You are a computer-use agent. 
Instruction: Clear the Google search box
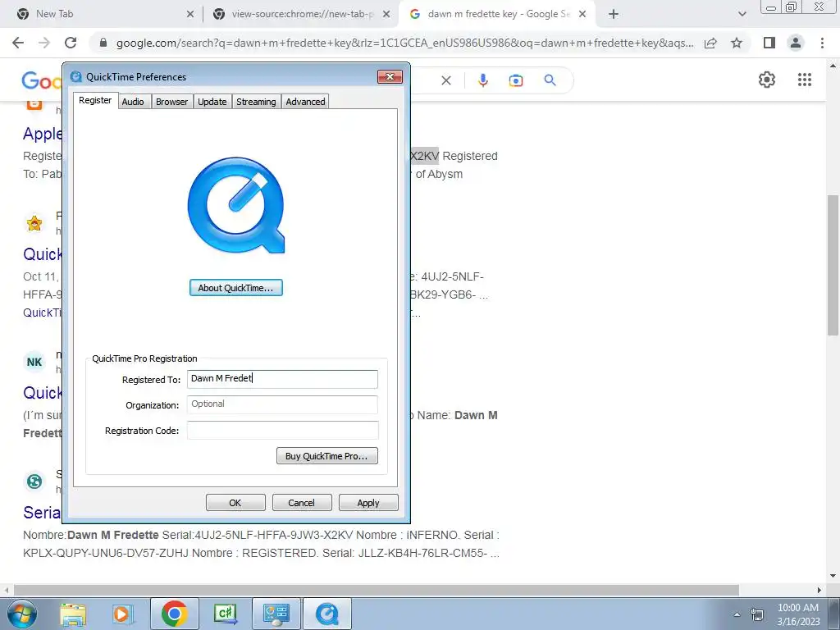click(445, 80)
